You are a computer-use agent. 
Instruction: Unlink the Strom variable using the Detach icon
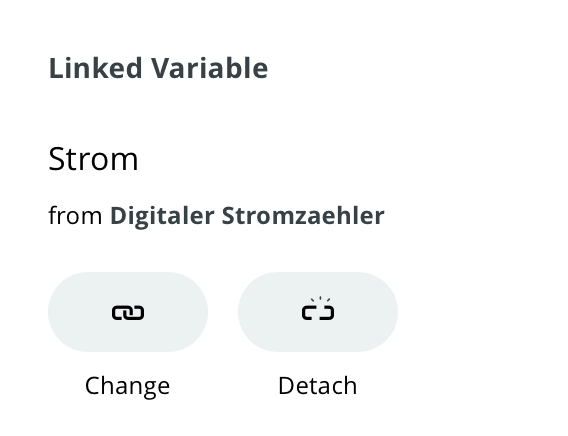coord(318,309)
